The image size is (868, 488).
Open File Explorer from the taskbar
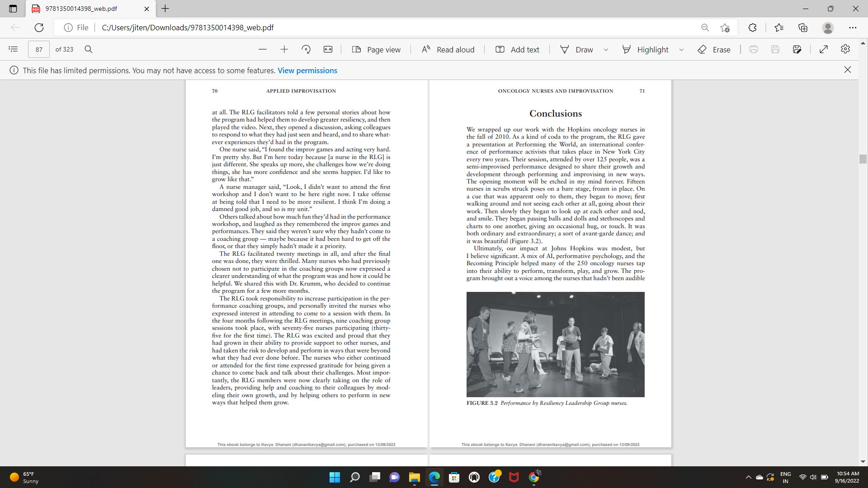415,477
